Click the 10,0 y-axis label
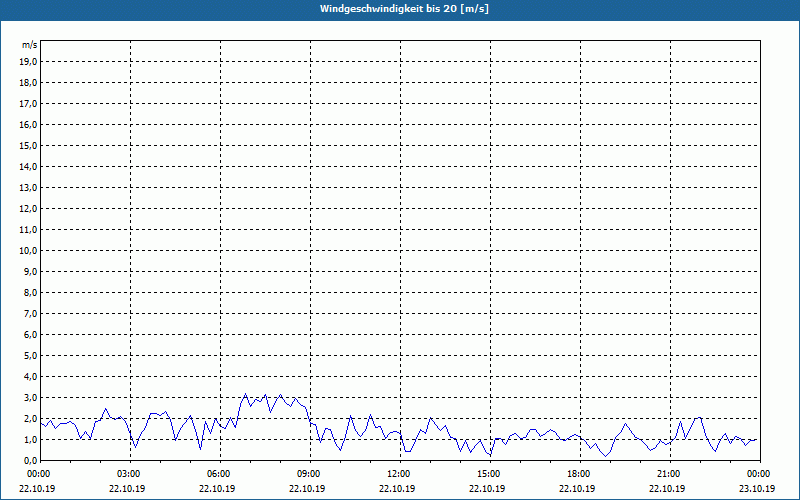The width and height of the screenshot is (800, 500). coord(30,251)
